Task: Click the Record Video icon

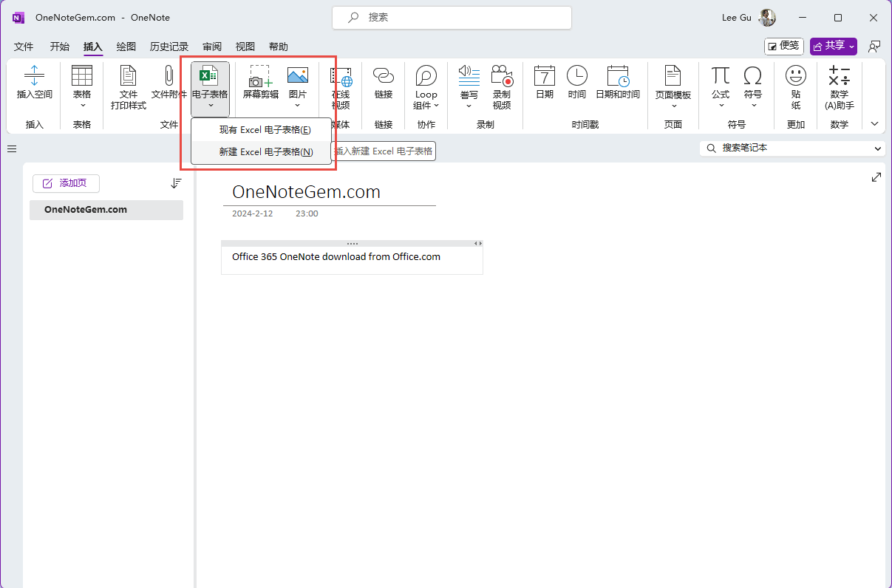Action: click(x=501, y=75)
